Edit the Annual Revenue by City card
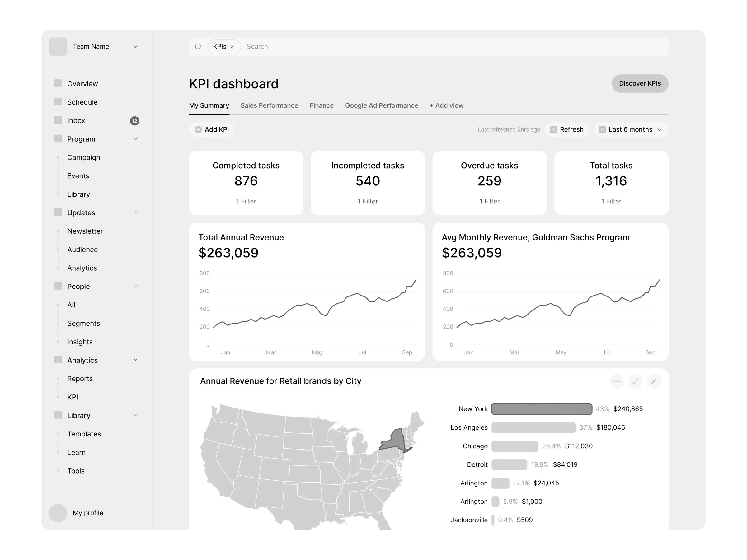Viewport: 747px width, 560px height. [654, 381]
